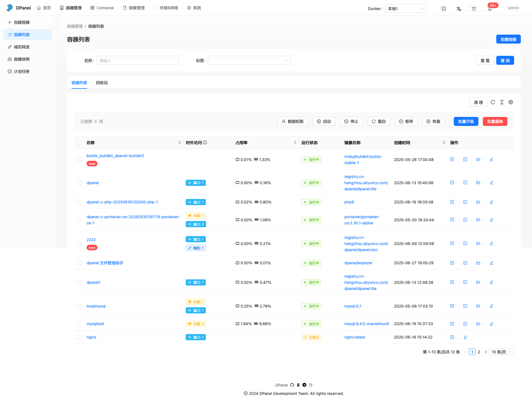Open file browser for localmysql container

click(478, 306)
